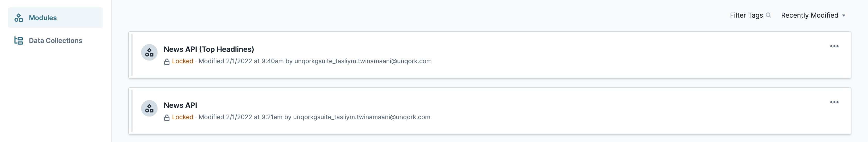Click the News API (Top Headlines) module icon
This screenshot has height=142, width=868.
[149, 52]
